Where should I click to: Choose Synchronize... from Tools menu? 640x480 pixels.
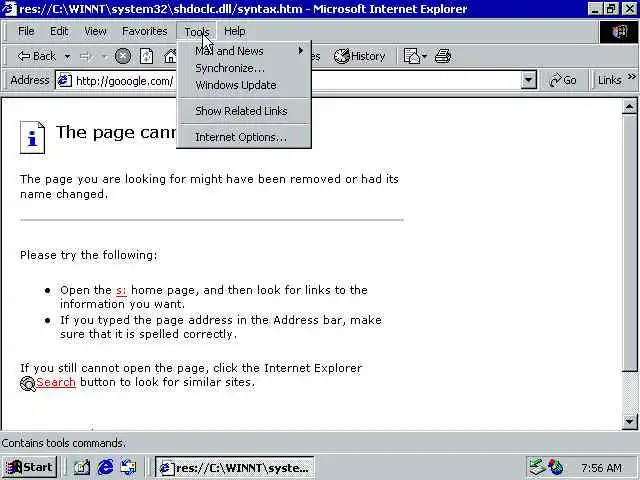point(244,68)
